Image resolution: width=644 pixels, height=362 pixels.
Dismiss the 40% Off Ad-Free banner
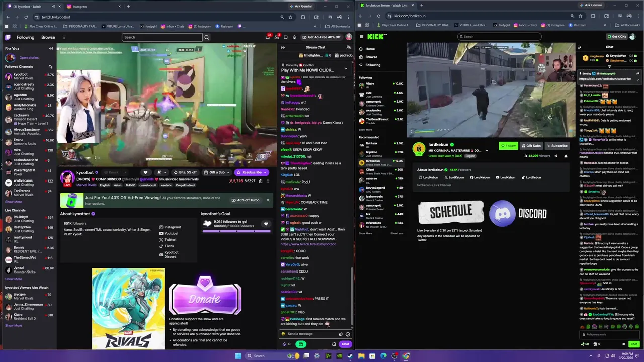click(x=268, y=200)
